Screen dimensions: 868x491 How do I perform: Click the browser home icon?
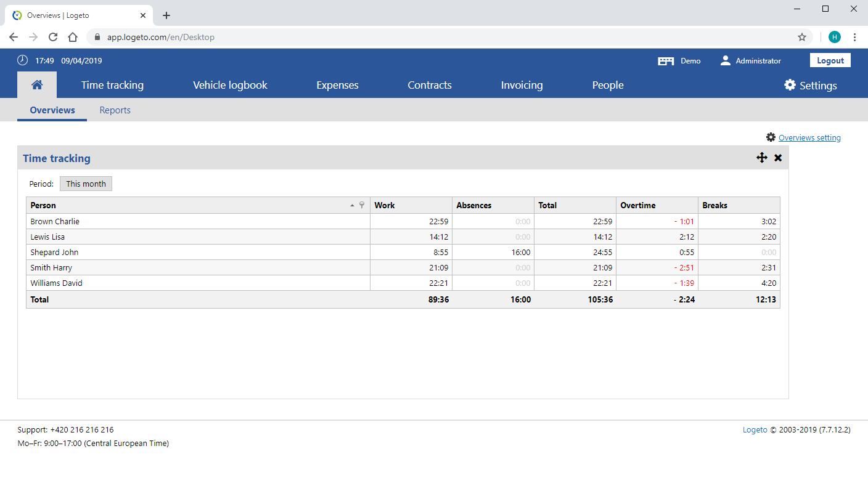click(x=73, y=37)
